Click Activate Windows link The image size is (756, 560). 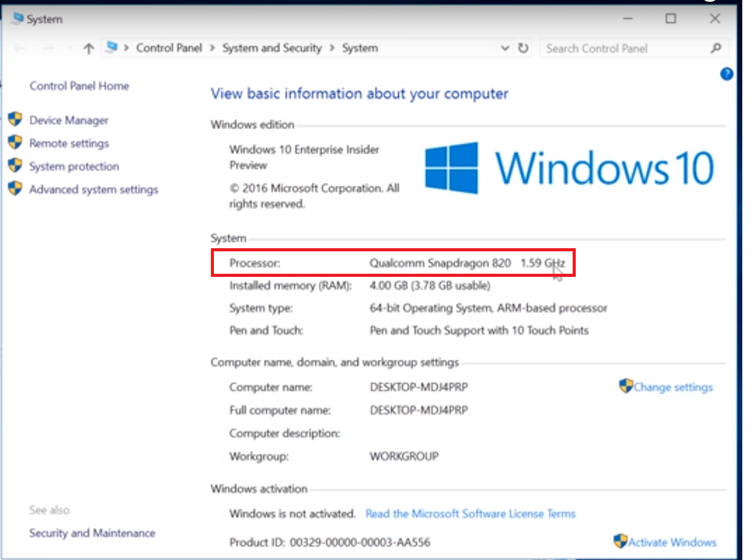pos(672,542)
